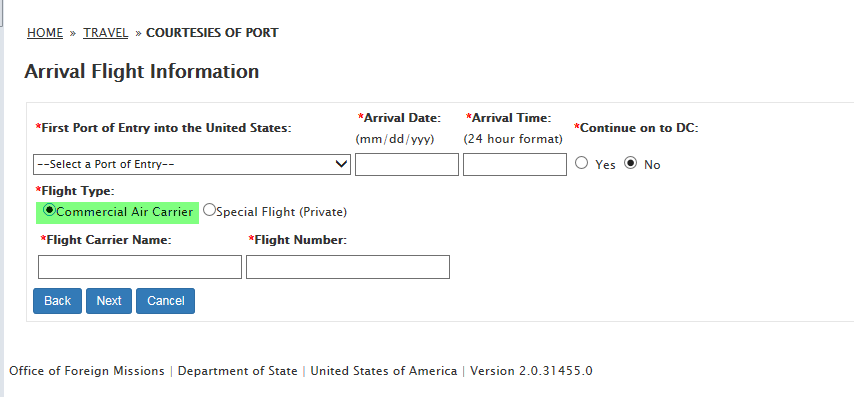Go to the TRAVEL breadcrumb link
The width and height of the screenshot is (854, 397).
click(x=106, y=33)
